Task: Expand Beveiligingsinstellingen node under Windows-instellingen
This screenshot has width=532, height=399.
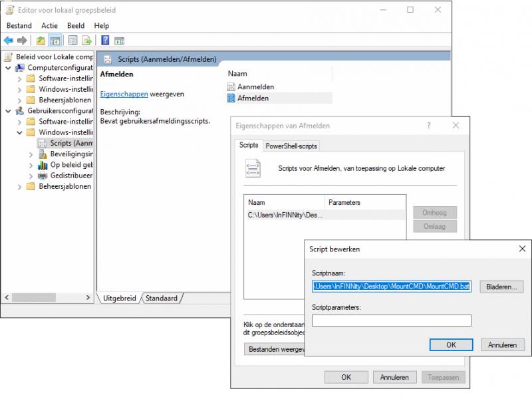Action: coord(31,154)
